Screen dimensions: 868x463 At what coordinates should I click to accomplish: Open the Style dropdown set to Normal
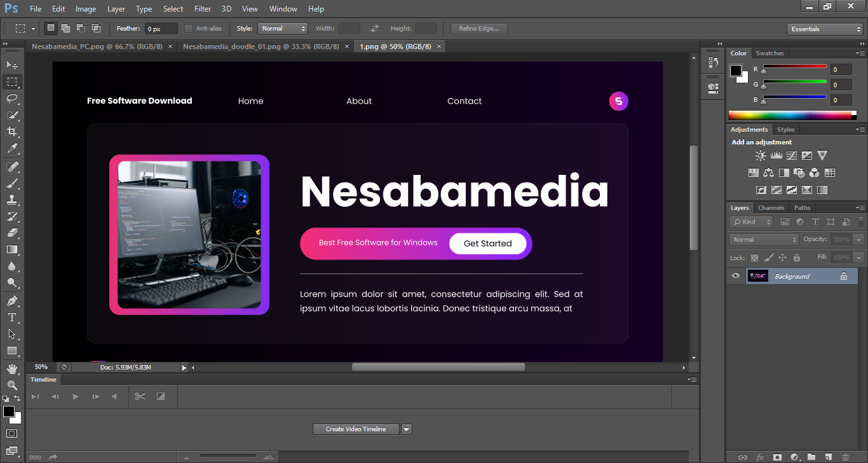(x=283, y=29)
